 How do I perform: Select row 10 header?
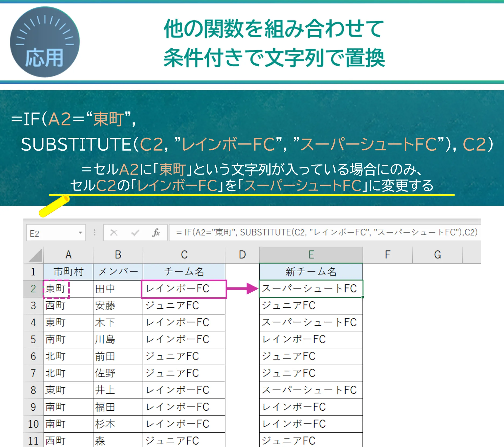[x=33, y=424]
